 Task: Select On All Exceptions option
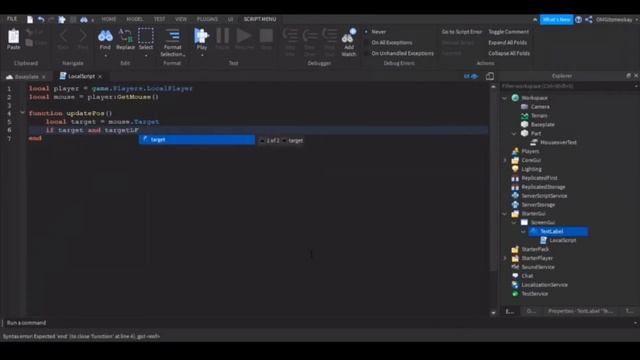[x=391, y=42]
